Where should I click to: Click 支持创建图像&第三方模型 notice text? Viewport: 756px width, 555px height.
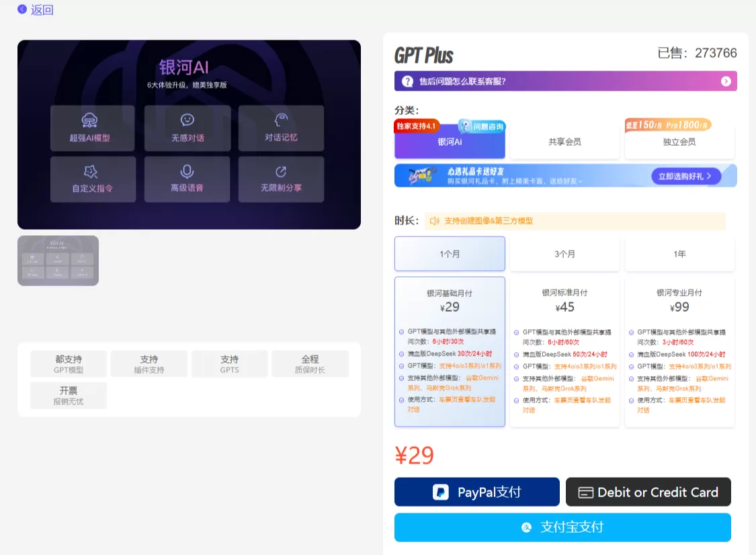point(489,221)
